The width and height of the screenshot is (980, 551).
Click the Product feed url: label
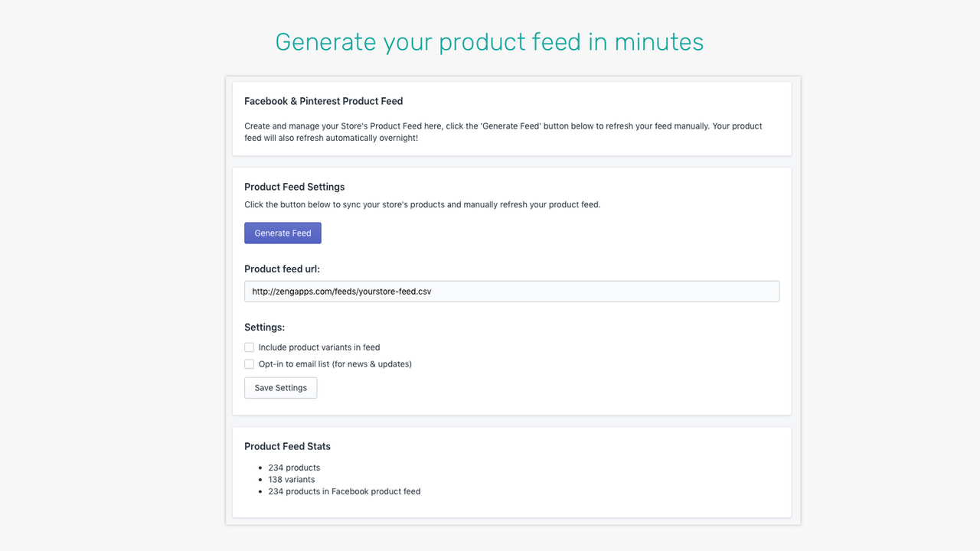[x=283, y=269]
